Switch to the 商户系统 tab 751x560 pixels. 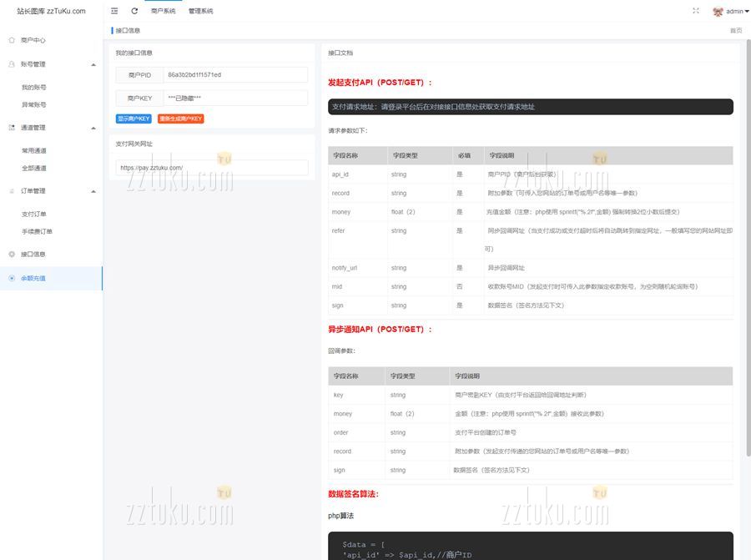point(163,11)
